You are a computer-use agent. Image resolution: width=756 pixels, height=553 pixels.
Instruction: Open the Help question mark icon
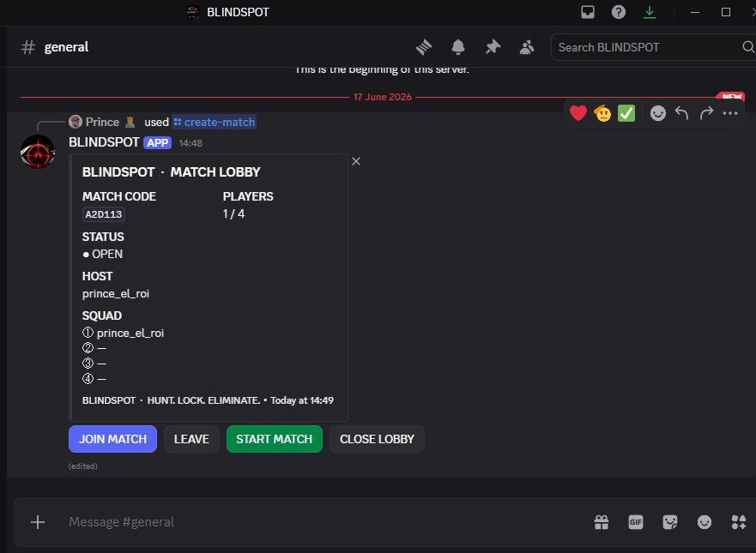[619, 12]
